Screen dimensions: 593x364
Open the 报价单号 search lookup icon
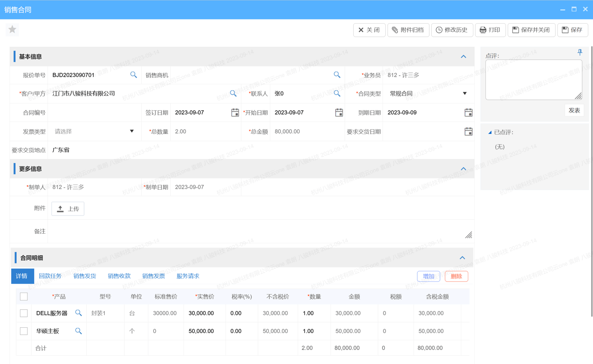[134, 75]
